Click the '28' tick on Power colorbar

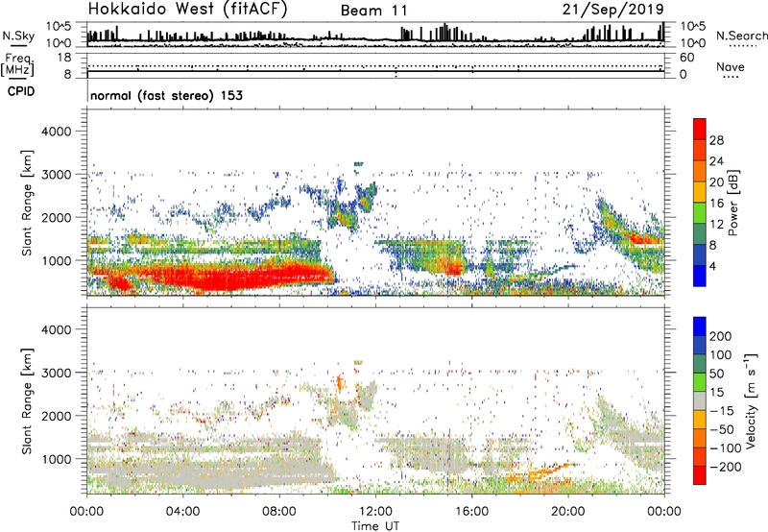716,140
